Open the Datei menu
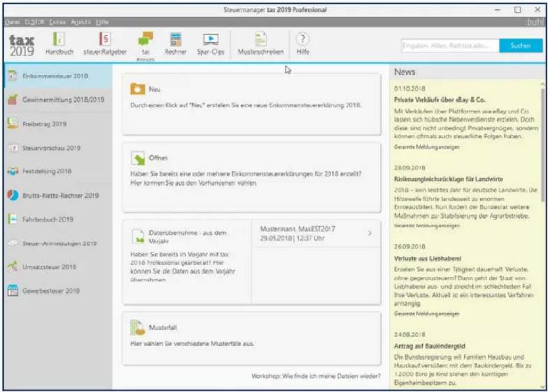Viewport: 548px width, 392px height. [13, 23]
